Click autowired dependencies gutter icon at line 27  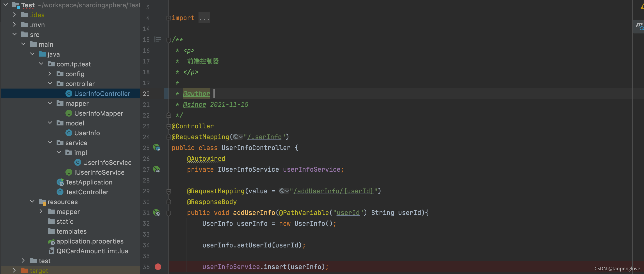pyautogui.click(x=157, y=169)
